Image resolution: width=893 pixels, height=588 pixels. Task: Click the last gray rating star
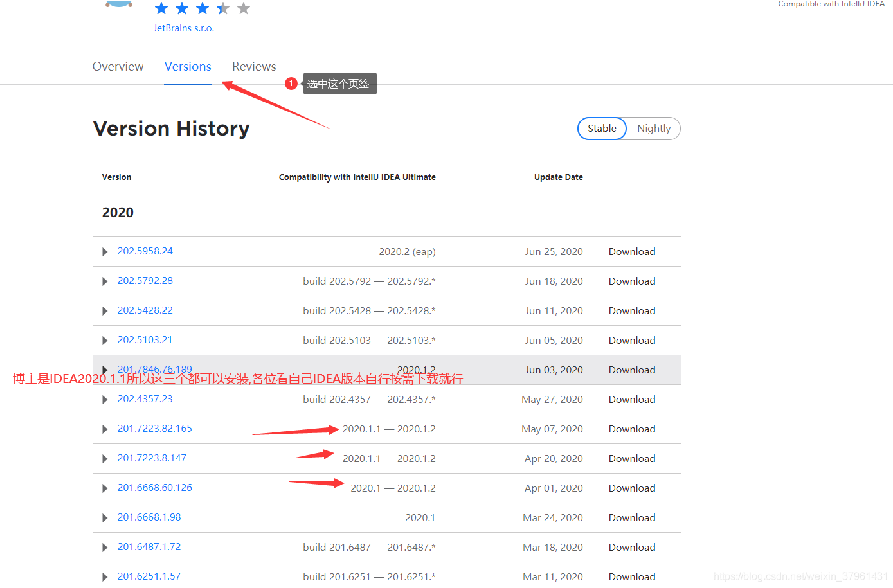point(244,8)
